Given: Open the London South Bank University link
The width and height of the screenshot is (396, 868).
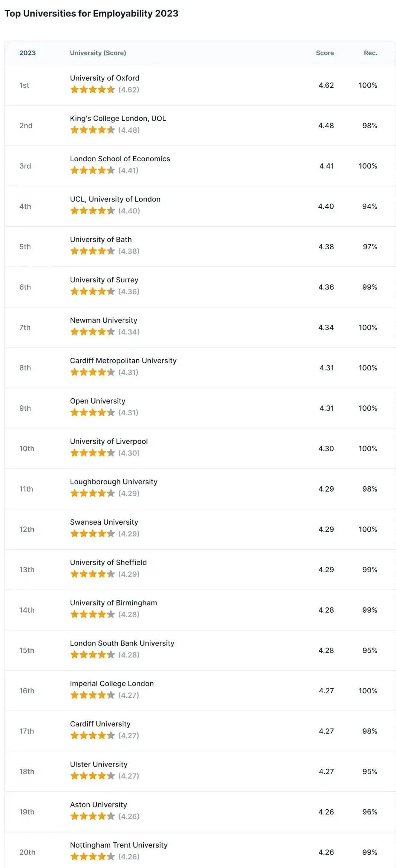Looking at the screenshot, I should click(x=122, y=643).
